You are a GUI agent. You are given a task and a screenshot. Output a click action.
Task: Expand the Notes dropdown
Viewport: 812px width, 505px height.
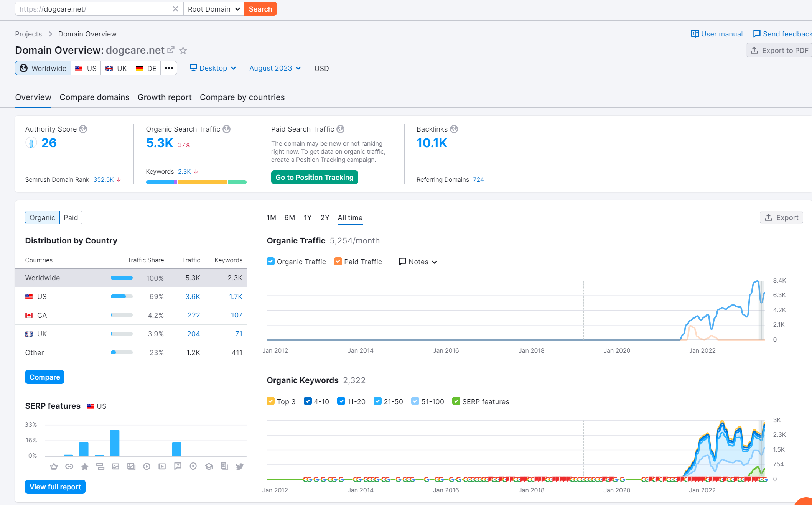click(x=418, y=262)
